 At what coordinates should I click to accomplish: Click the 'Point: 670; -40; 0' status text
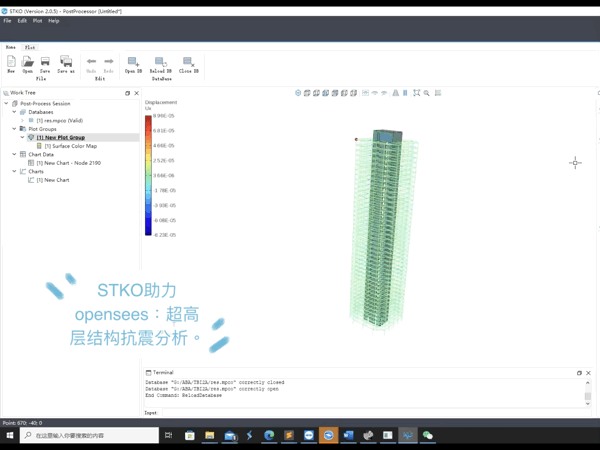click(23, 423)
